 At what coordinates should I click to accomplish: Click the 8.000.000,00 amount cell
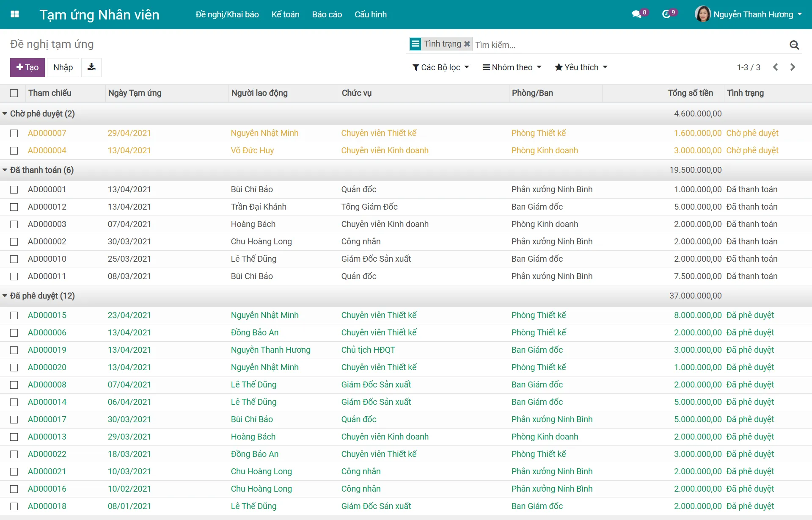point(697,315)
